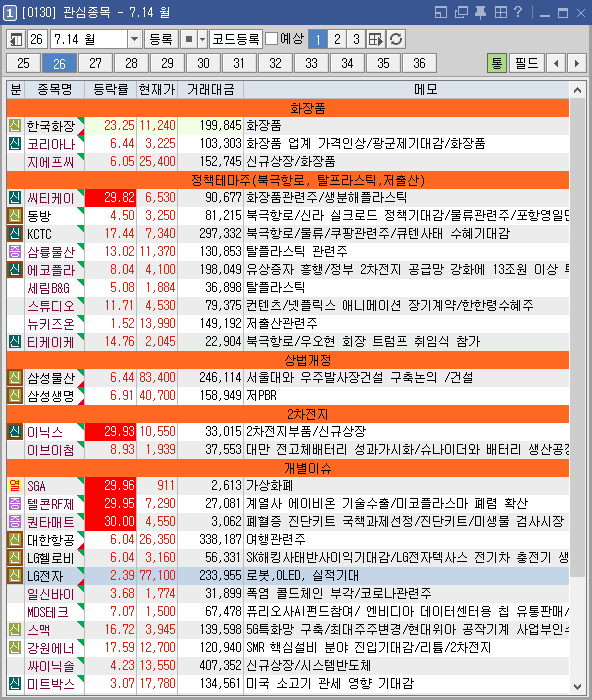
Task: Click the window layout icon left of cascade
Action: tap(441, 12)
